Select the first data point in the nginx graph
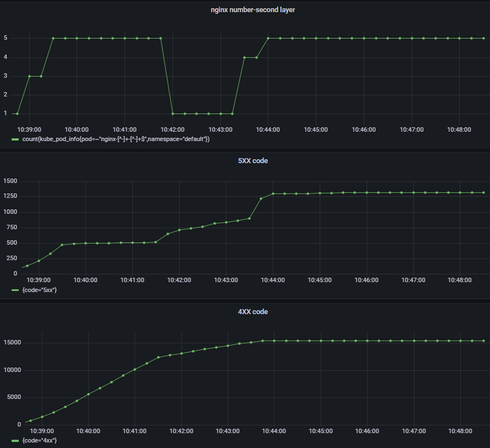Screen dimensions: 490x448 (17, 114)
